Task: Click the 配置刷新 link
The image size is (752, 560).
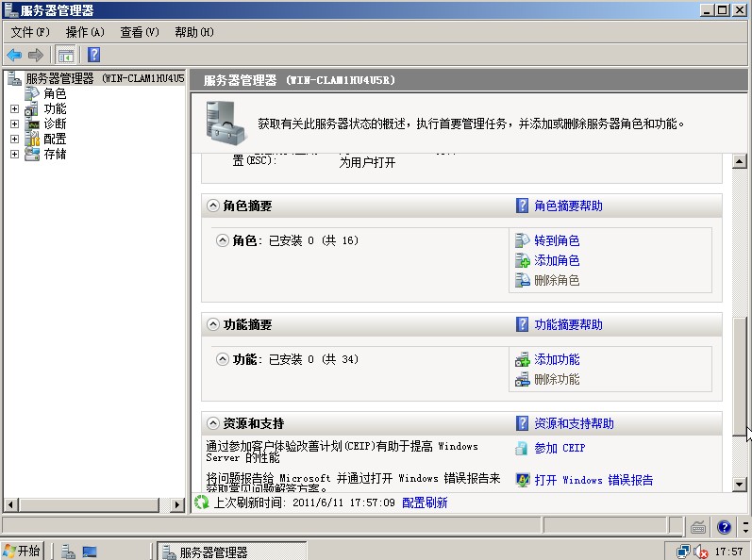Action: pyautogui.click(x=425, y=502)
